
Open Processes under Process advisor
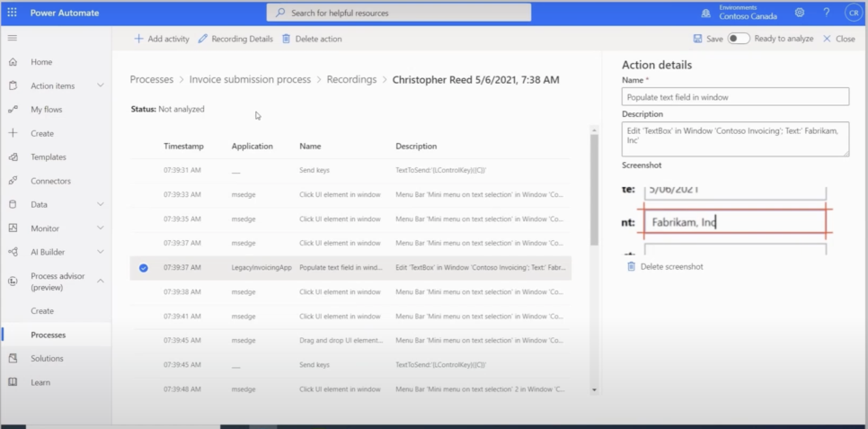pos(49,335)
